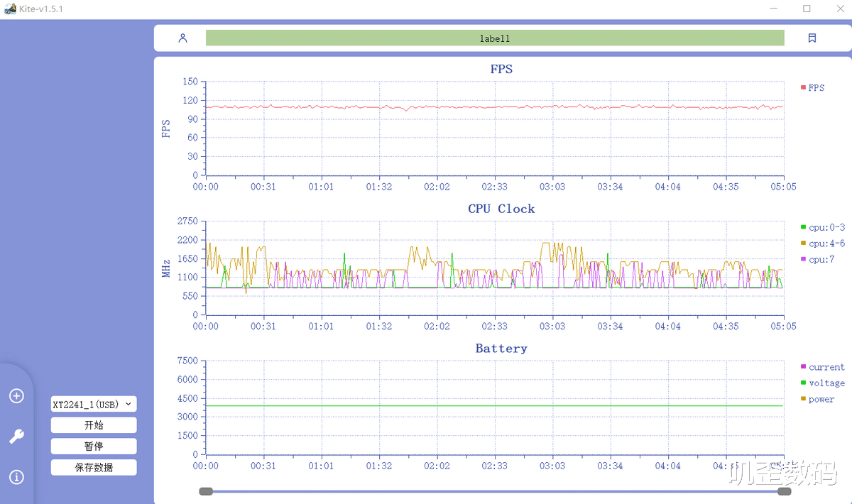Toggle the cpu:0-3 legend entry
852x504 pixels.
(x=823, y=228)
